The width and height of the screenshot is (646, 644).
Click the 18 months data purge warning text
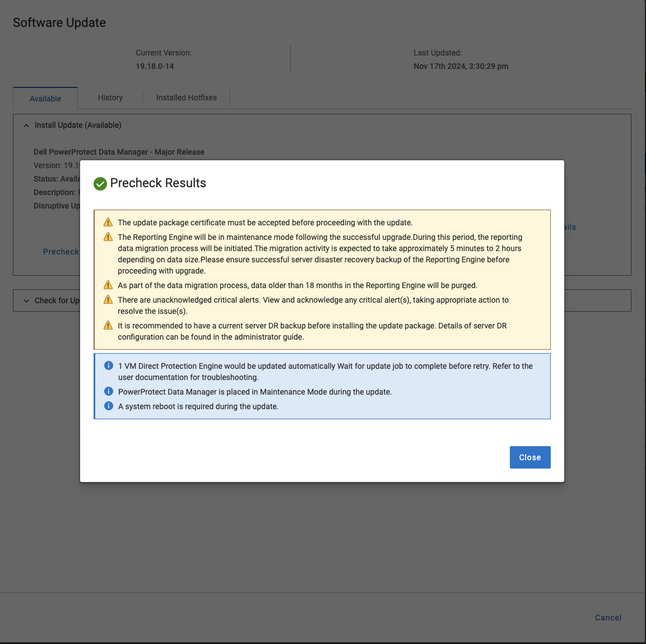(x=298, y=285)
